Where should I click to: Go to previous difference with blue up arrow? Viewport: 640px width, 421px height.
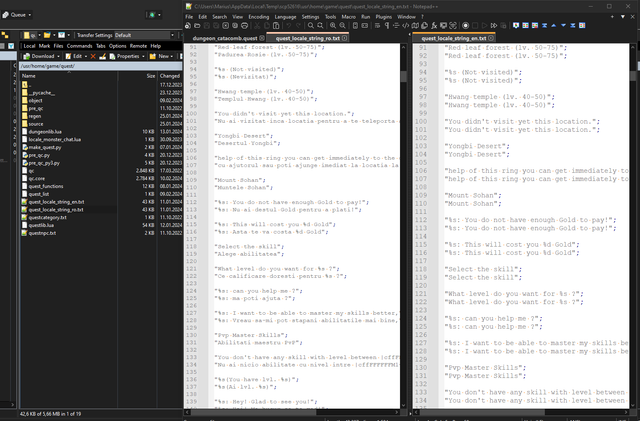click(554, 25)
